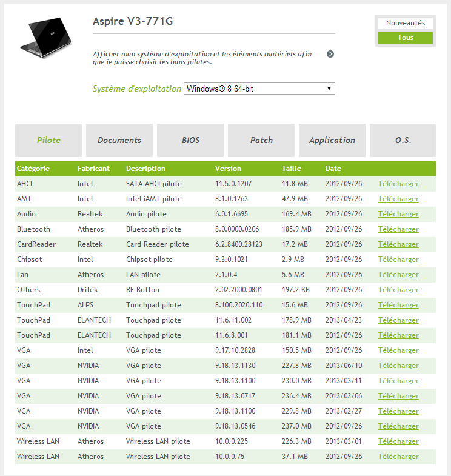Download the Intel VGA pilote

pyautogui.click(x=398, y=351)
